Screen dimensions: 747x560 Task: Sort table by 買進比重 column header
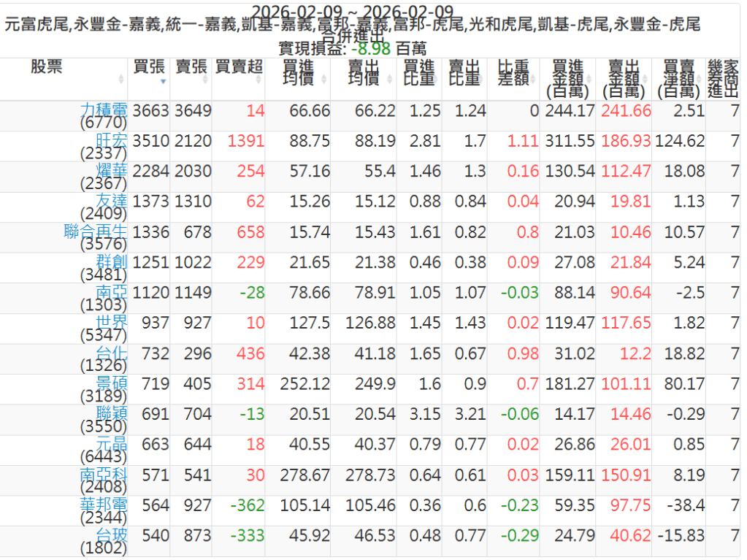tap(419, 72)
